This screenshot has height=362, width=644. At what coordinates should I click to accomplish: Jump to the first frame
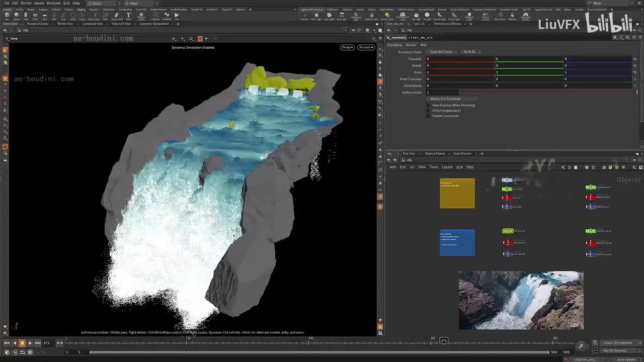(7, 343)
